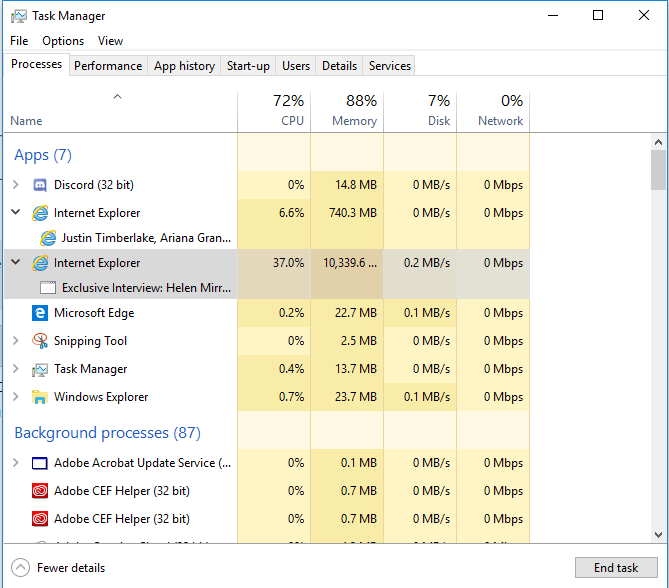
Task: Click the Apps (7) group heading
Action: 43,155
